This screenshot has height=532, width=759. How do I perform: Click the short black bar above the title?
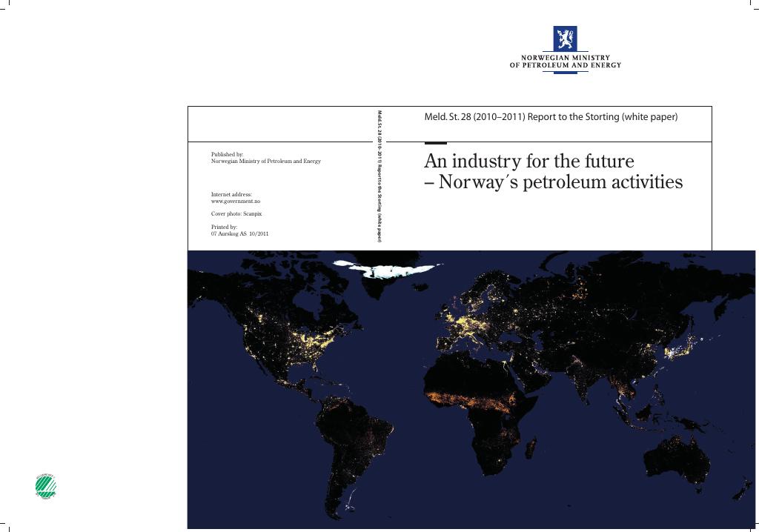tap(435, 143)
